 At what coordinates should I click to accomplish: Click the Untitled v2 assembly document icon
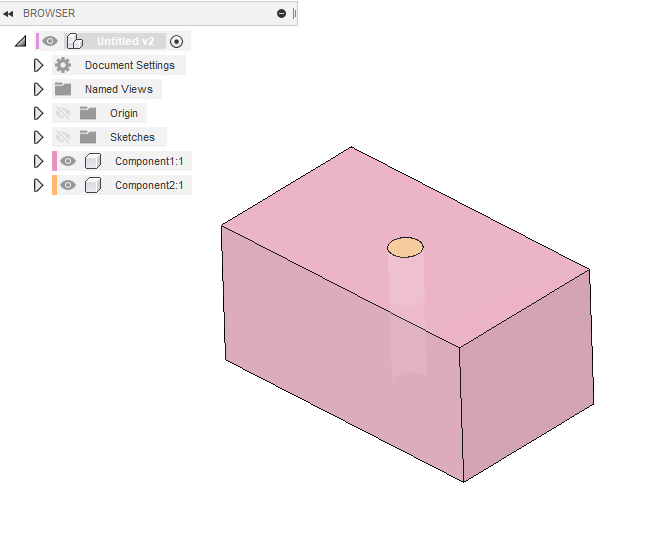coord(75,41)
